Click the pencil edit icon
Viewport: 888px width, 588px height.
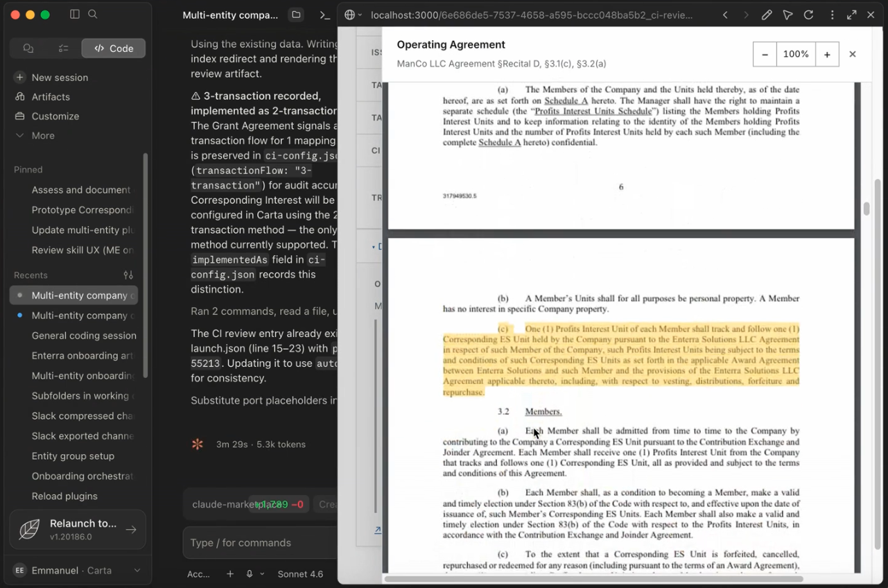pos(767,15)
